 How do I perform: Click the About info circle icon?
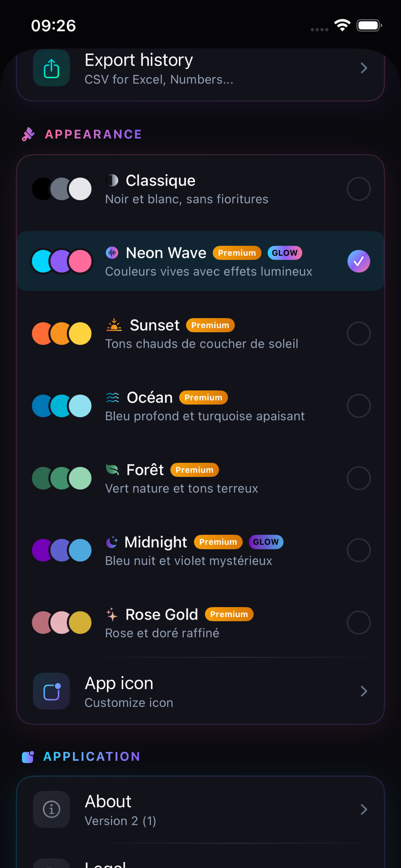point(51,810)
